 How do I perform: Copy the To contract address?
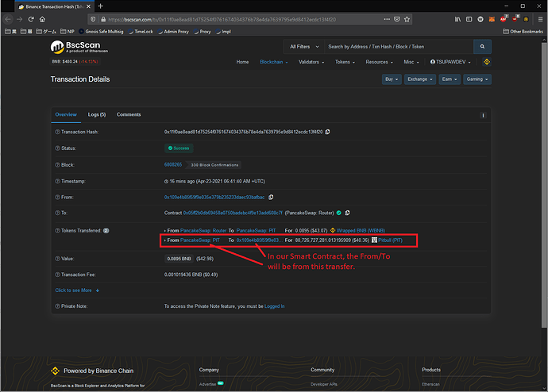[345, 213]
